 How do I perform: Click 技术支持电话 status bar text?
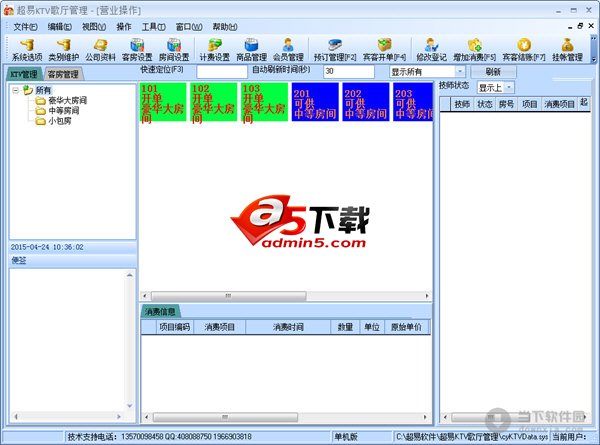160,437
